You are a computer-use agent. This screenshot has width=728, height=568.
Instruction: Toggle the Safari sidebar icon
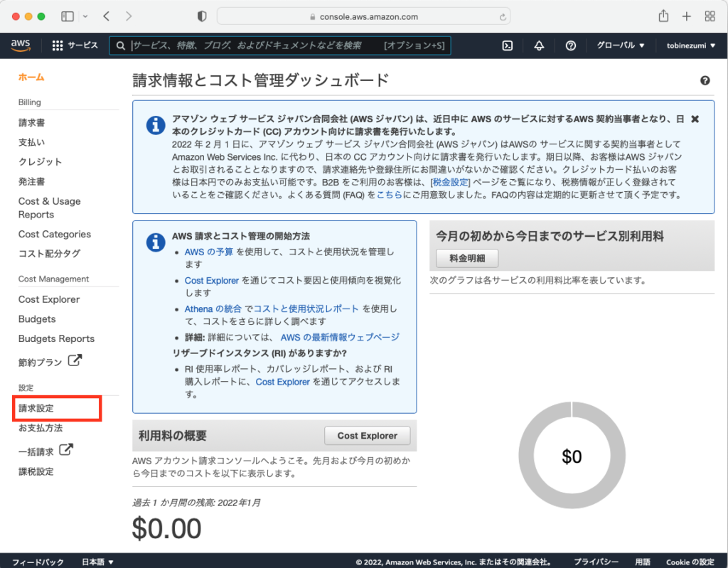pyautogui.click(x=68, y=16)
